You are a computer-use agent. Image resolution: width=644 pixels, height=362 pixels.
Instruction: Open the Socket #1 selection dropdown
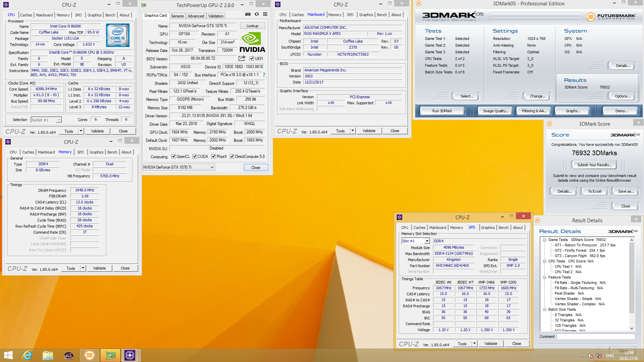coord(46,120)
